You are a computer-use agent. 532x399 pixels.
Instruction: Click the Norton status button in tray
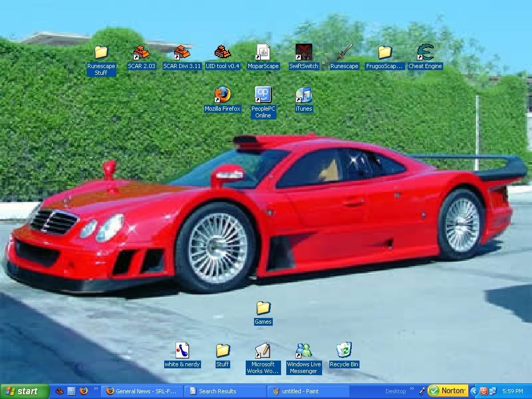click(x=447, y=391)
